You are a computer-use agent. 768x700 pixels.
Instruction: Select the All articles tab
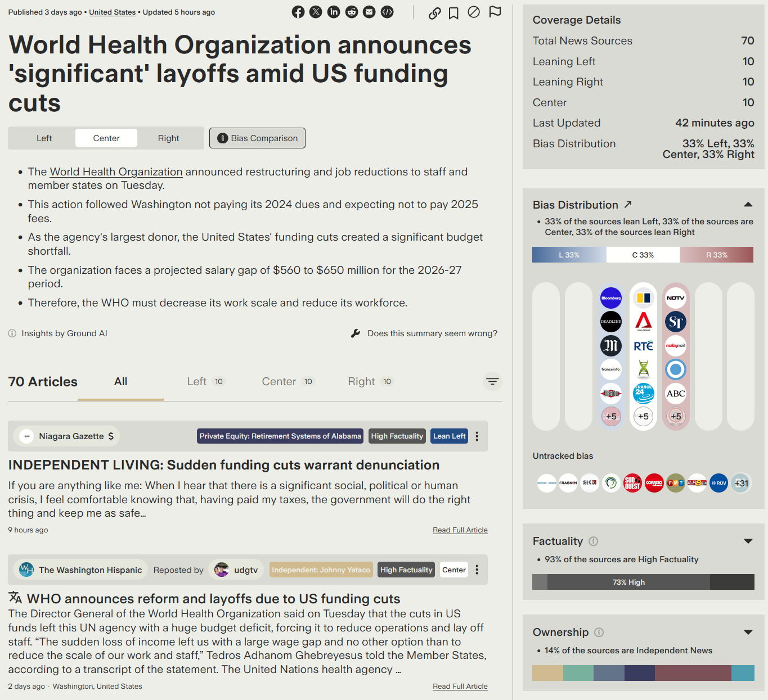[x=120, y=382]
